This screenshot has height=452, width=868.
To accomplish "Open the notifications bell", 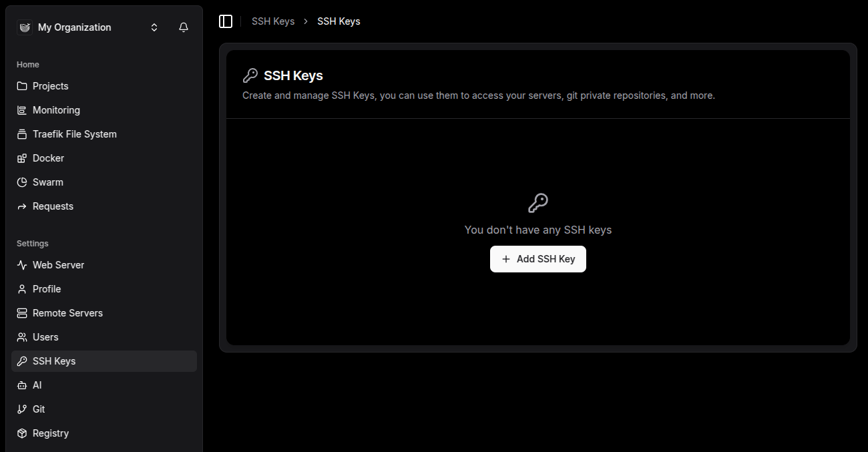I will click(184, 27).
